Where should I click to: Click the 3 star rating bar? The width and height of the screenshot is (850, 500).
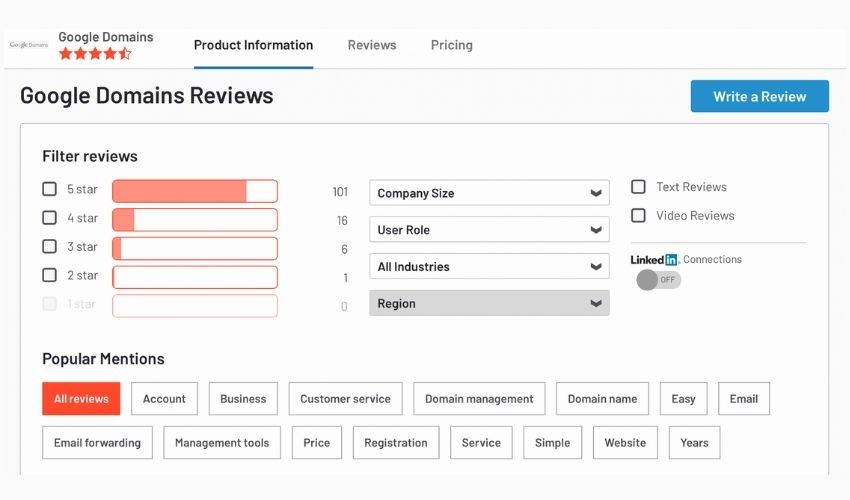point(195,248)
